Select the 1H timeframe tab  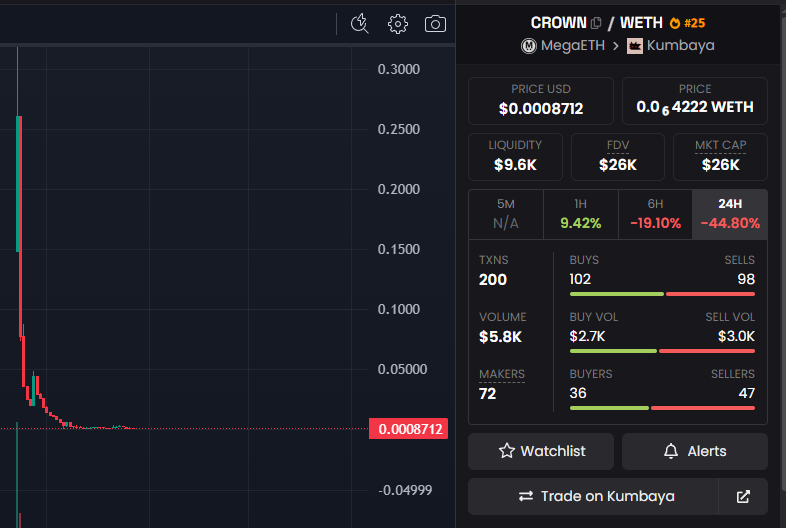580,214
